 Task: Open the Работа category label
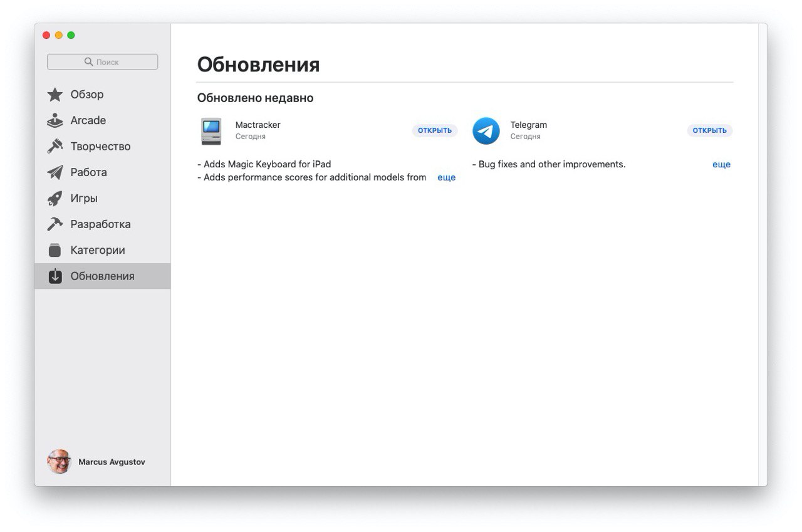click(x=89, y=172)
